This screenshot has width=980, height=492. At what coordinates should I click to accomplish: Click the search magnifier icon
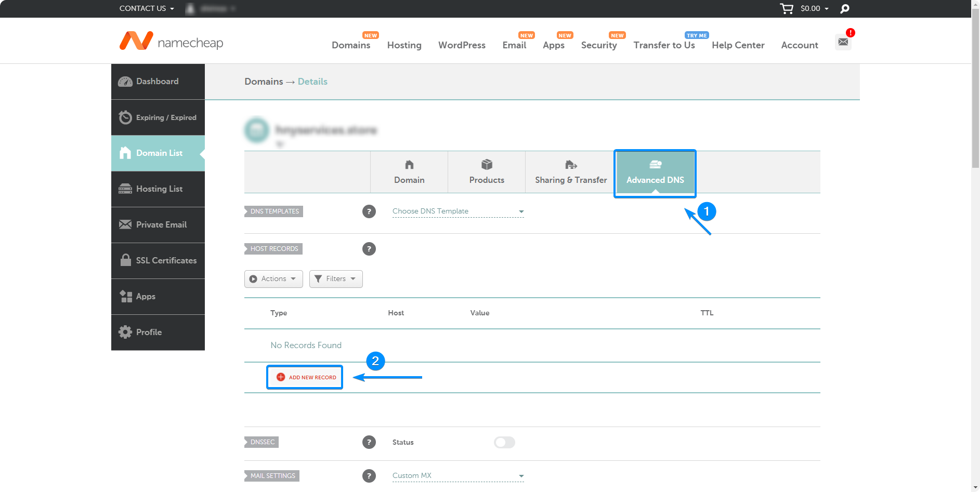[845, 8]
